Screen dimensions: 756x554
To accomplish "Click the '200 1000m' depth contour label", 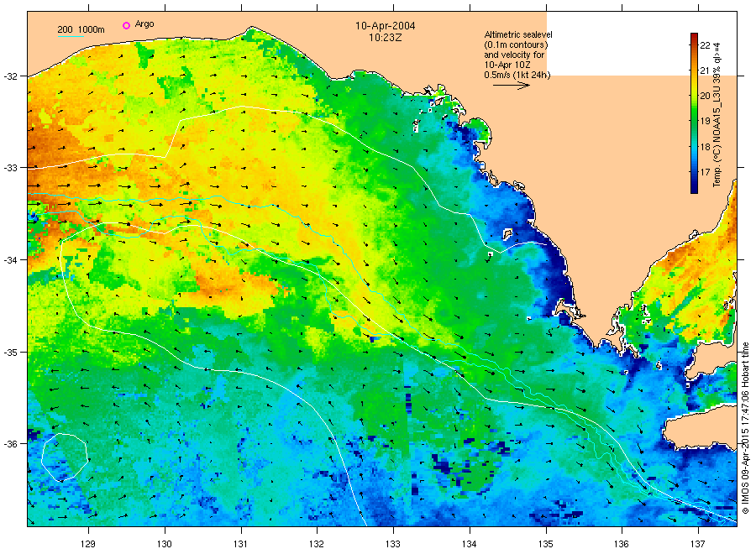I will tap(81, 29).
